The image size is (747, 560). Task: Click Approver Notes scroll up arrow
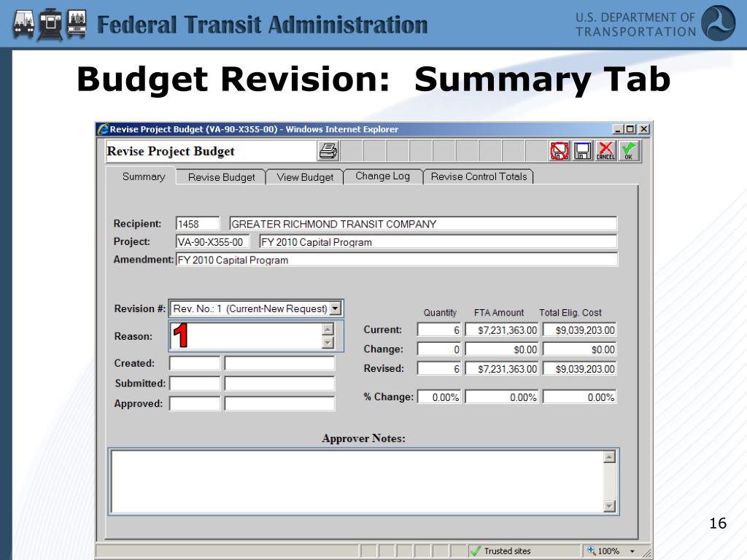(x=609, y=457)
